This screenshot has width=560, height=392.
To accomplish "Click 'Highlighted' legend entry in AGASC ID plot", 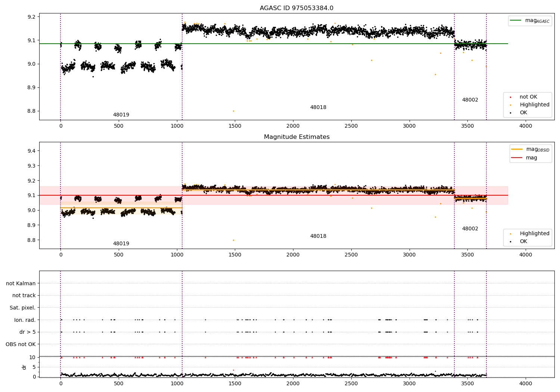I will click(529, 105).
